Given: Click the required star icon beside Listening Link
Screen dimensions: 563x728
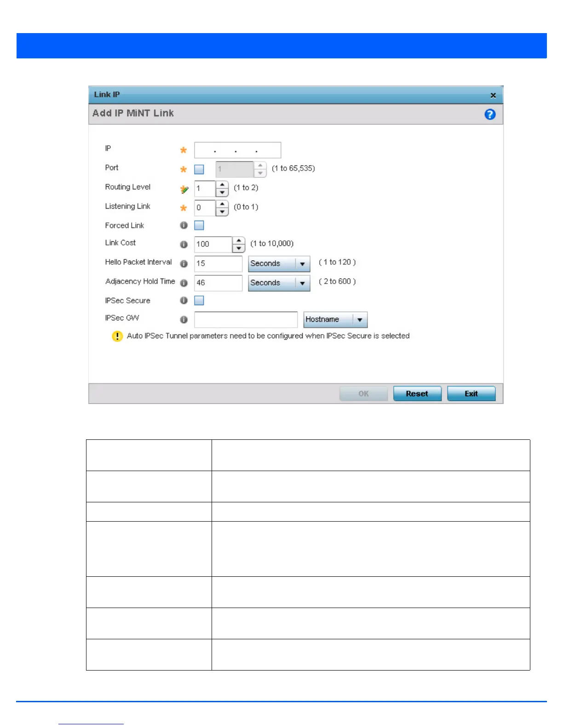Looking at the screenshot, I should (x=184, y=208).
